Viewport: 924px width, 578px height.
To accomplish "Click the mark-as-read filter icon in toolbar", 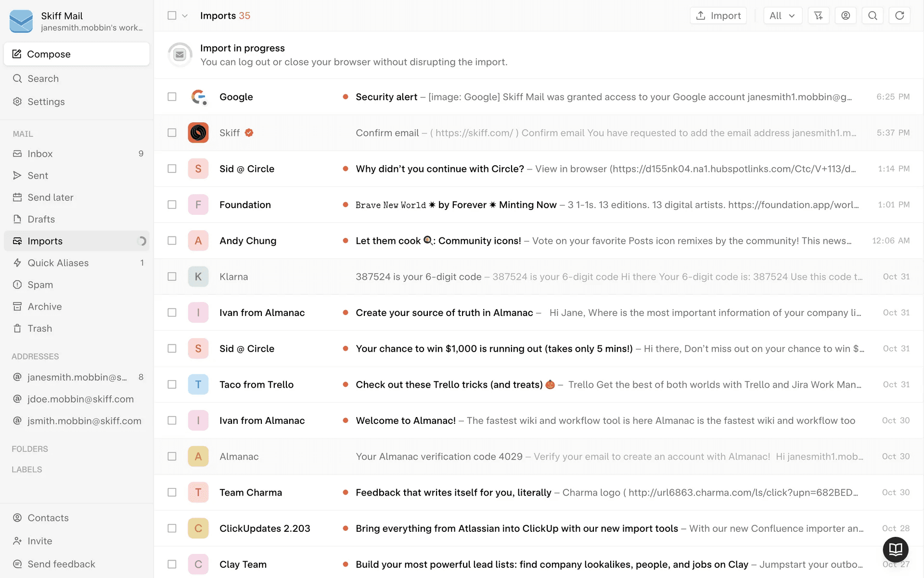I will coord(818,15).
